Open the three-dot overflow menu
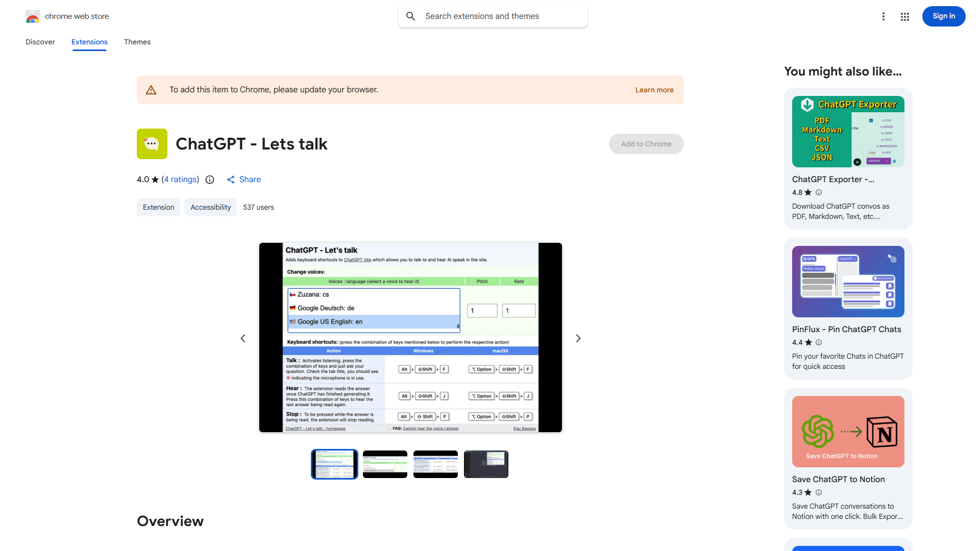 pos(884,16)
